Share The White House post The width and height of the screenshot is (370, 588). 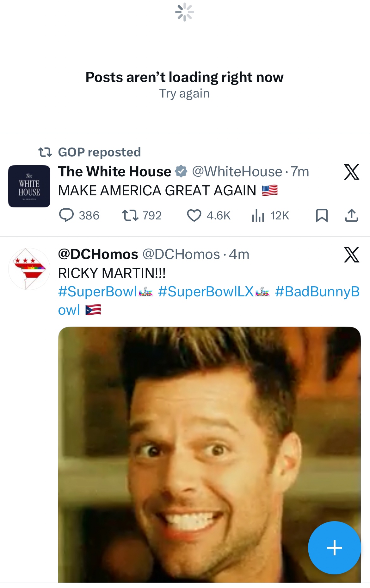[351, 216]
